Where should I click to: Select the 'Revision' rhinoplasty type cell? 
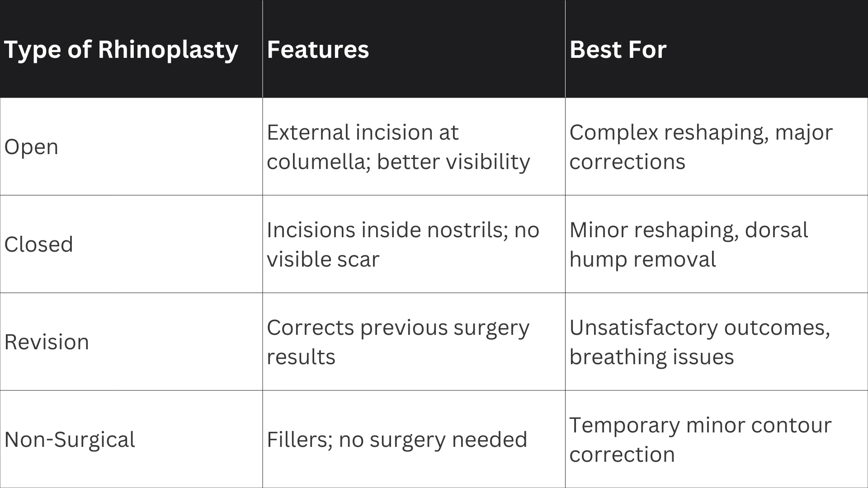coord(47,342)
